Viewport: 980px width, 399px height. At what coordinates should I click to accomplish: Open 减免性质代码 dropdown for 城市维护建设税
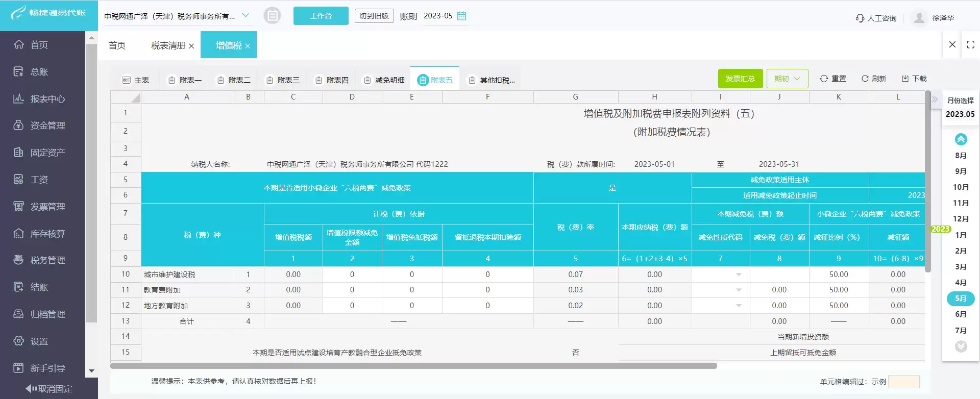click(x=739, y=275)
